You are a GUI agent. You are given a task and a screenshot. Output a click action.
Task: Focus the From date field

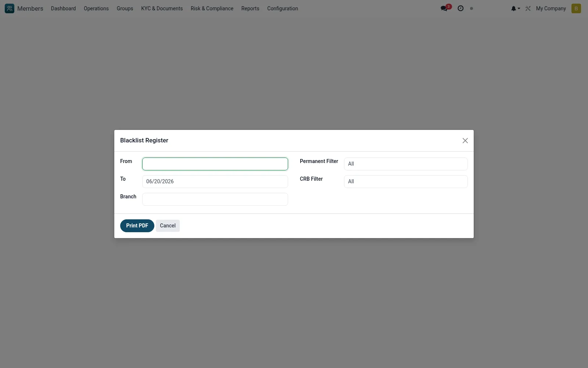coord(215,164)
